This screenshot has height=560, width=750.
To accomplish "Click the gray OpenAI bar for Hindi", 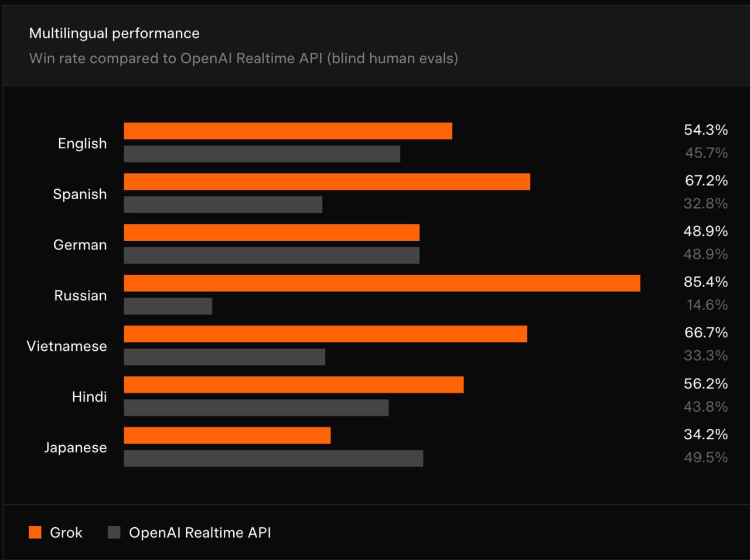I will tap(256, 408).
